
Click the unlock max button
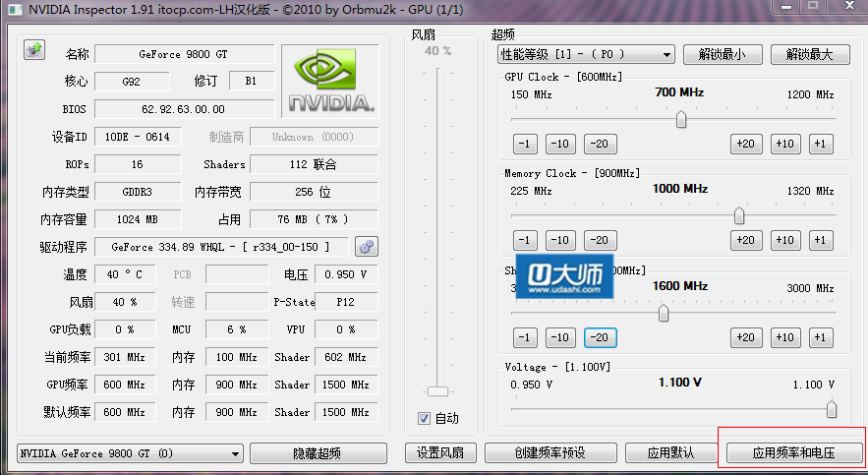[810, 54]
